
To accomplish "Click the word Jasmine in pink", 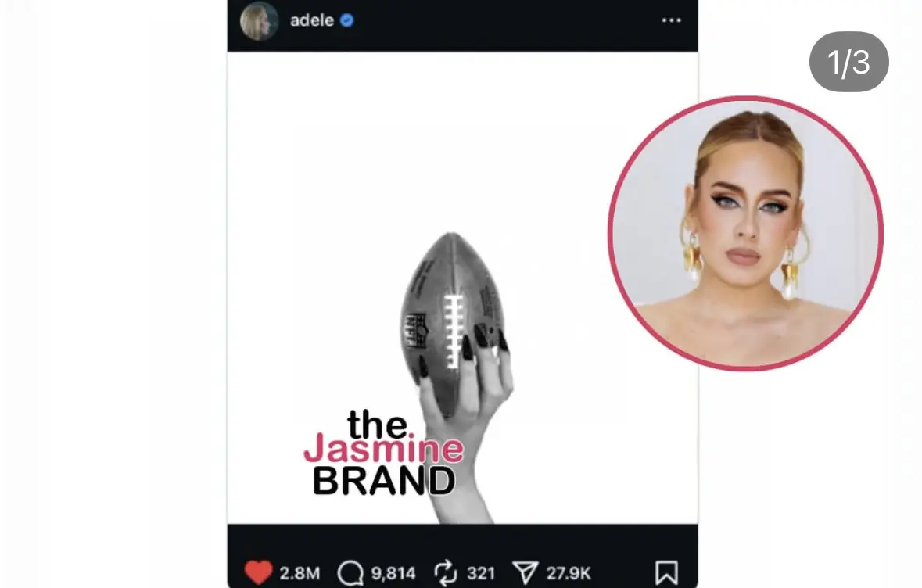I will [x=383, y=449].
